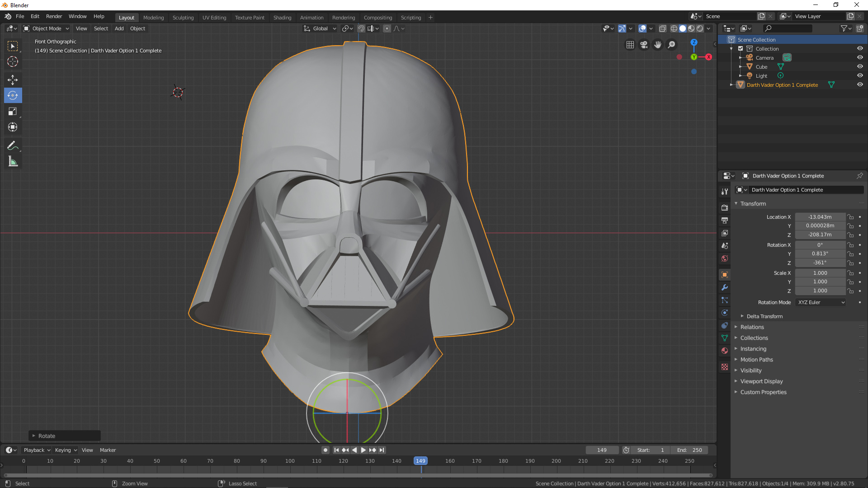Select the Scale tool

13,111
